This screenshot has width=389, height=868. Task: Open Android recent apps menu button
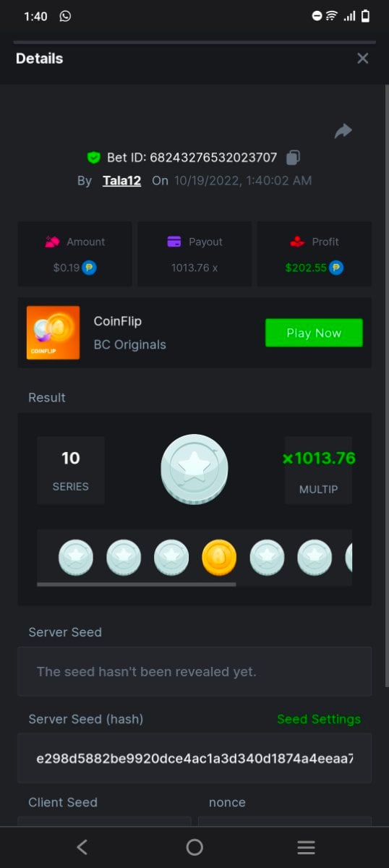pos(307,847)
